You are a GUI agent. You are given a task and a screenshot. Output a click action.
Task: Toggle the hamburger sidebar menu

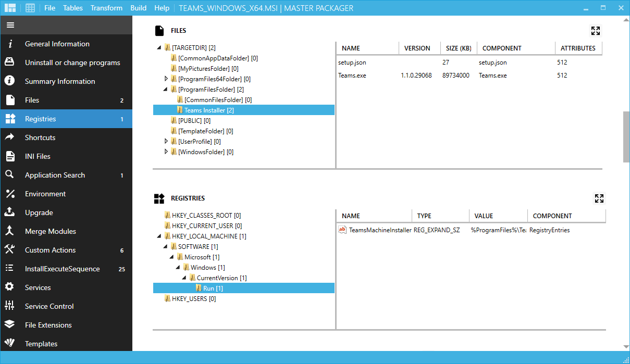coord(10,25)
